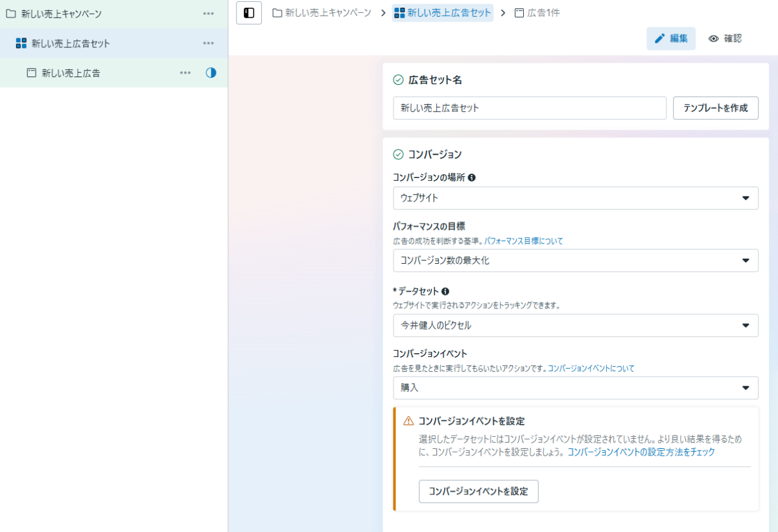Open more options for 新しい売上キャンペーン
The image size is (778, 532).
coord(208,14)
